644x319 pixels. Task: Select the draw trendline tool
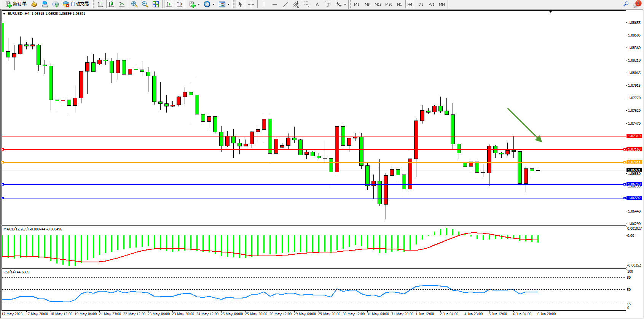285,4
